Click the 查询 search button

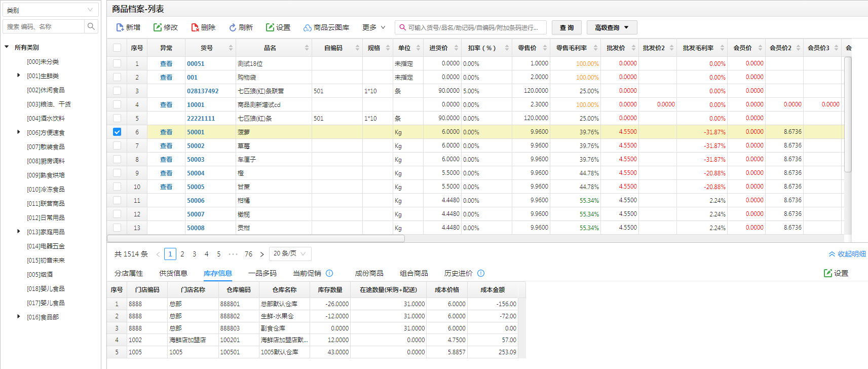pos(567,27)
